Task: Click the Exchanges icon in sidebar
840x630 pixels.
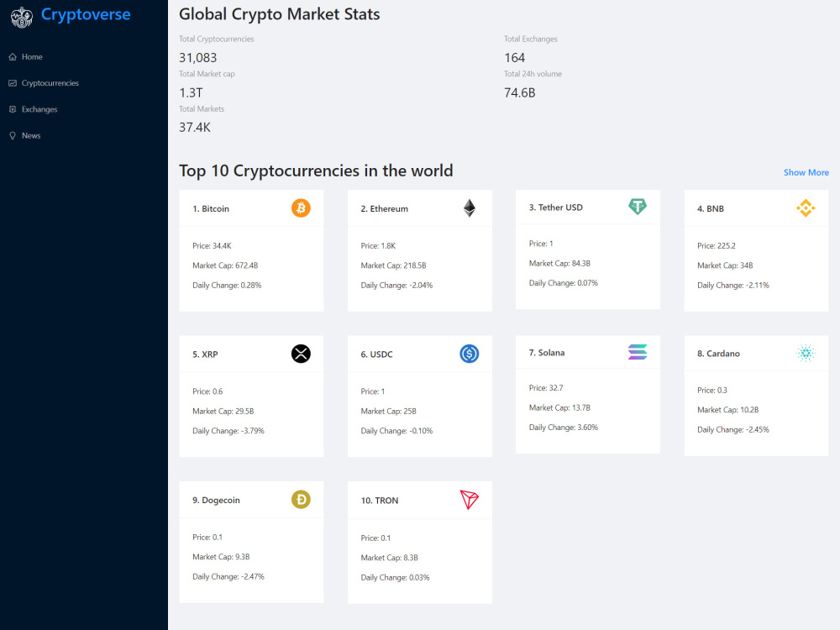Action: coord(13,109)
